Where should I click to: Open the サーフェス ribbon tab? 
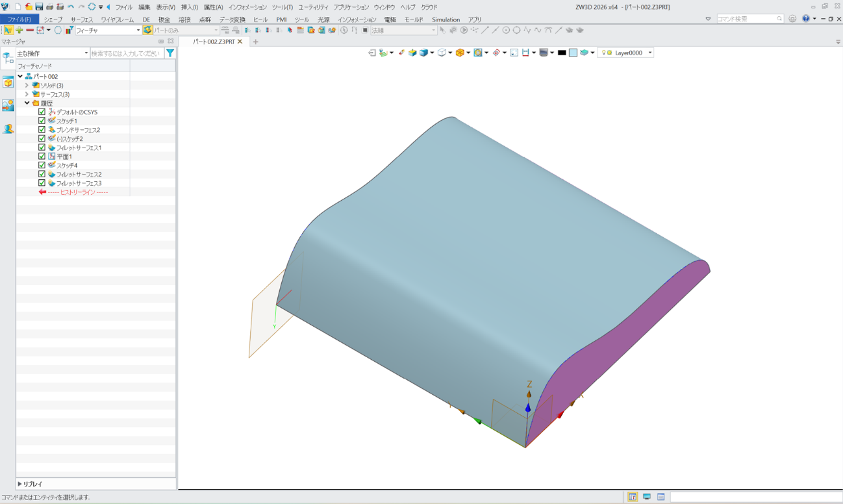click(82, 19)
